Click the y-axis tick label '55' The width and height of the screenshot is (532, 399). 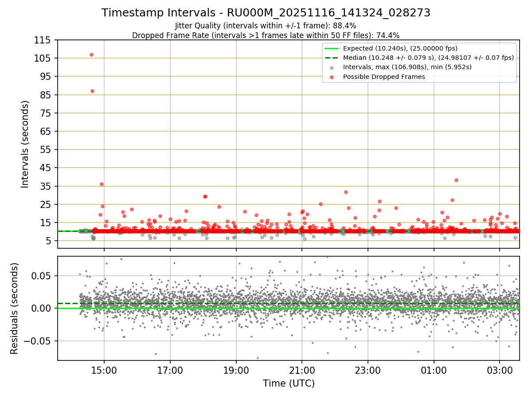(x=45, y=150)
